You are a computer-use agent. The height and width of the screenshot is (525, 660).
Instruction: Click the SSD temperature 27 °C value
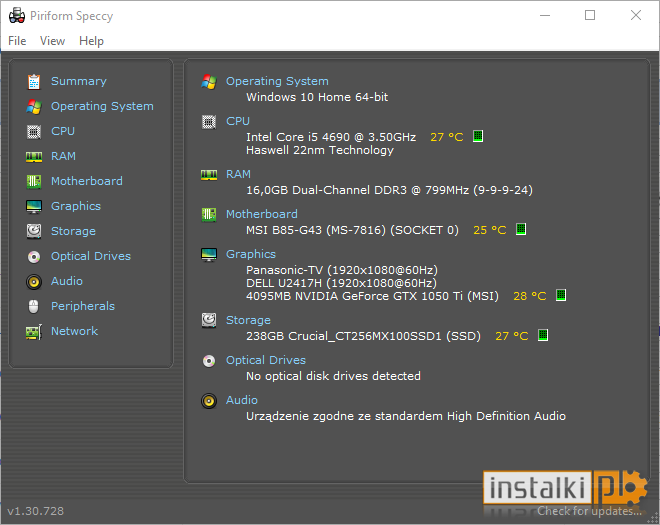pos(511,336)
